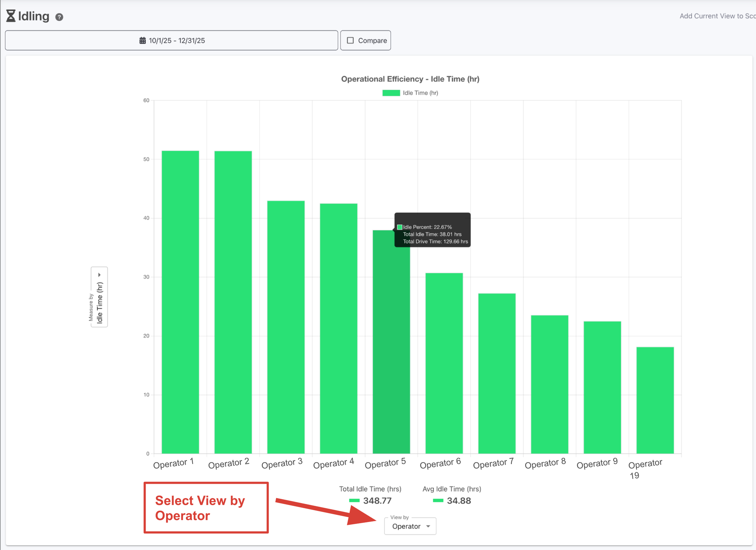Click the Operator 9 bar
756x550 pixels.
coord(602,387)
